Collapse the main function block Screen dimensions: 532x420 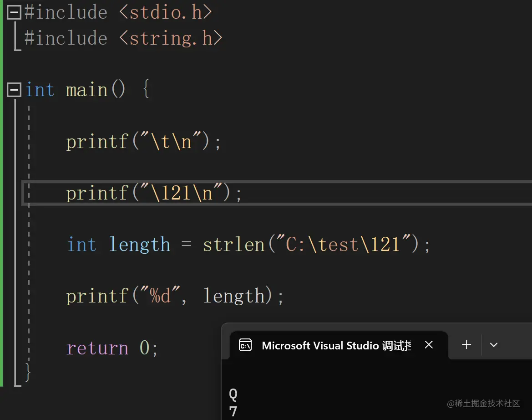[x=14, y=90]
